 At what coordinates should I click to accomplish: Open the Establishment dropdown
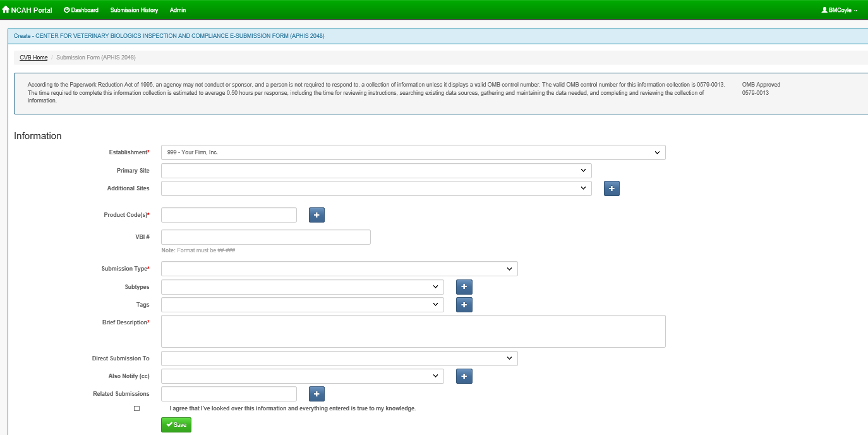point(413,152)
